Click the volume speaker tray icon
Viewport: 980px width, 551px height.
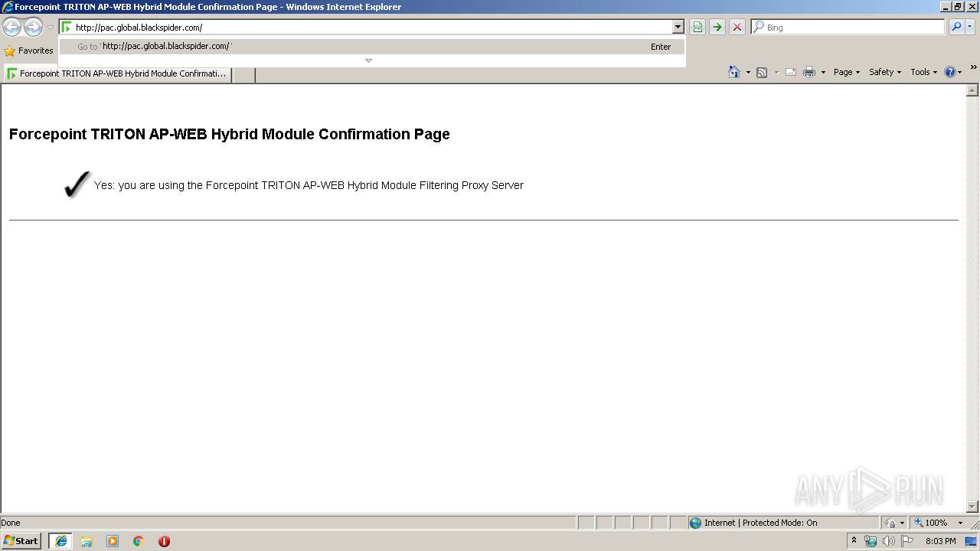pos(889,541)
